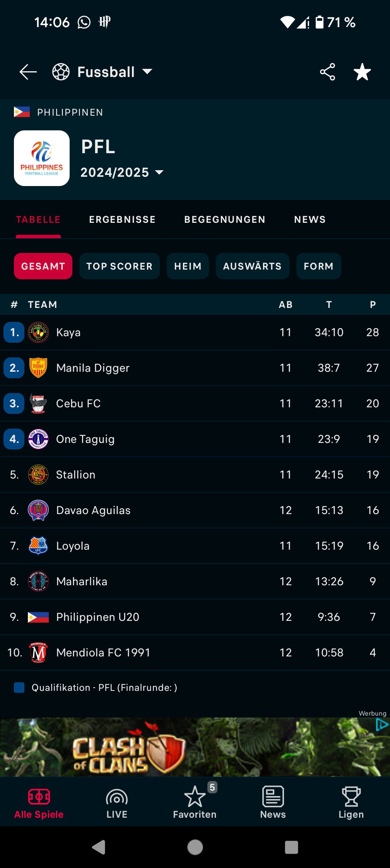390x868 pixels.
Task: Select the Heim table filter
Action: pos(188,266)
